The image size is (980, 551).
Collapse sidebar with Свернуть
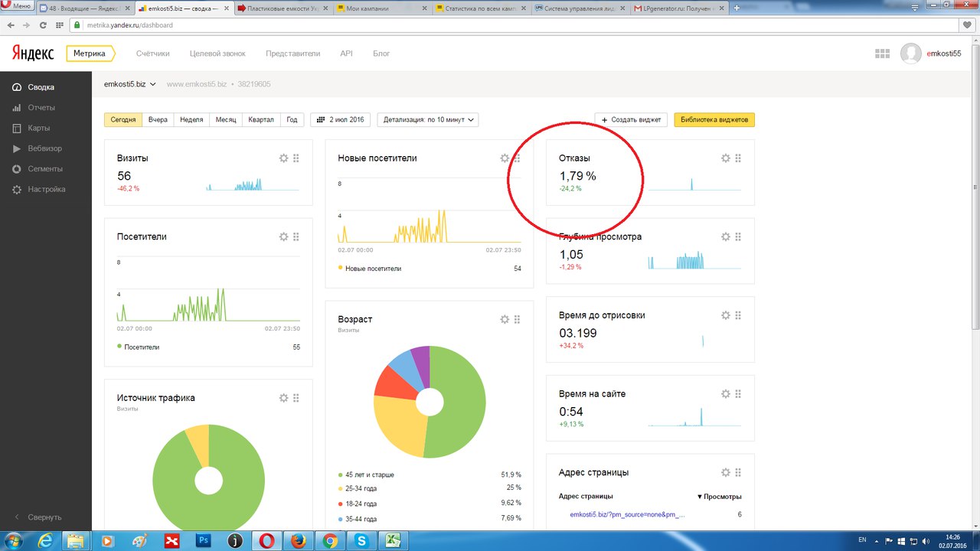pos(37,517)
